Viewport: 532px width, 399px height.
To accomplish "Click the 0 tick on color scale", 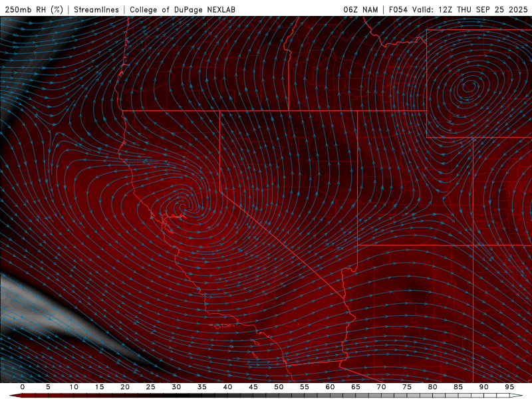I will (23, 387).
